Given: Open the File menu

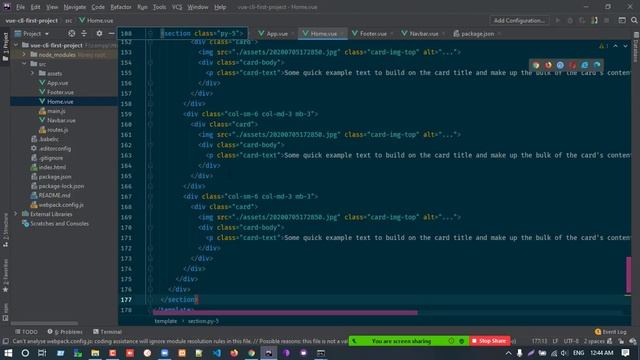Looking at the screenshot, I should coord(20,7).
